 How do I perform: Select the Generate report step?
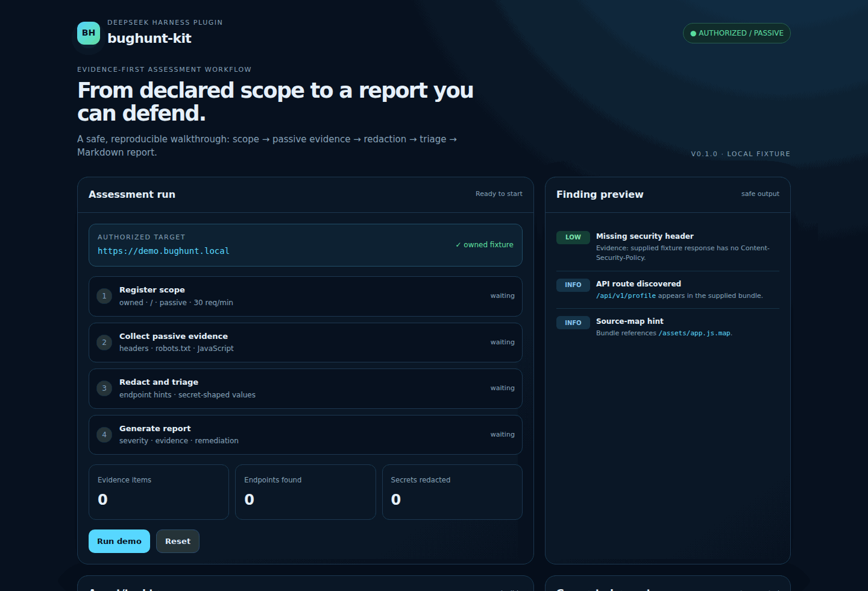306,435
